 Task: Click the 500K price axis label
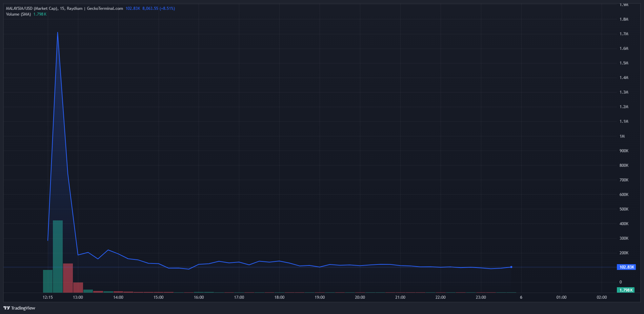624,209
